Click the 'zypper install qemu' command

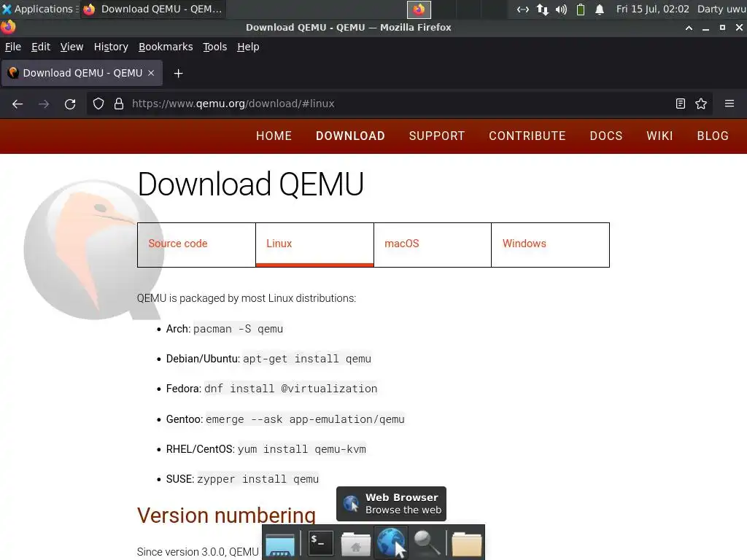(x=258, y=480)
